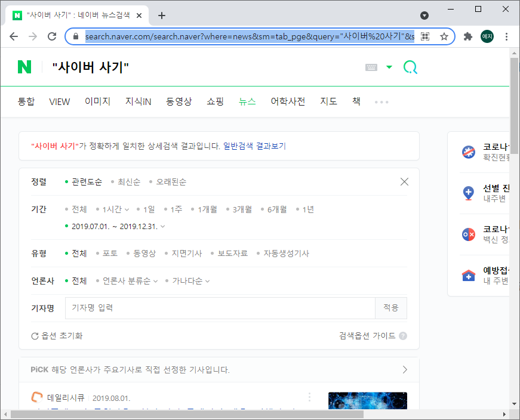This screenshot has width=520, height=420.
Task: Select the 1년 period
Action: 308,209
